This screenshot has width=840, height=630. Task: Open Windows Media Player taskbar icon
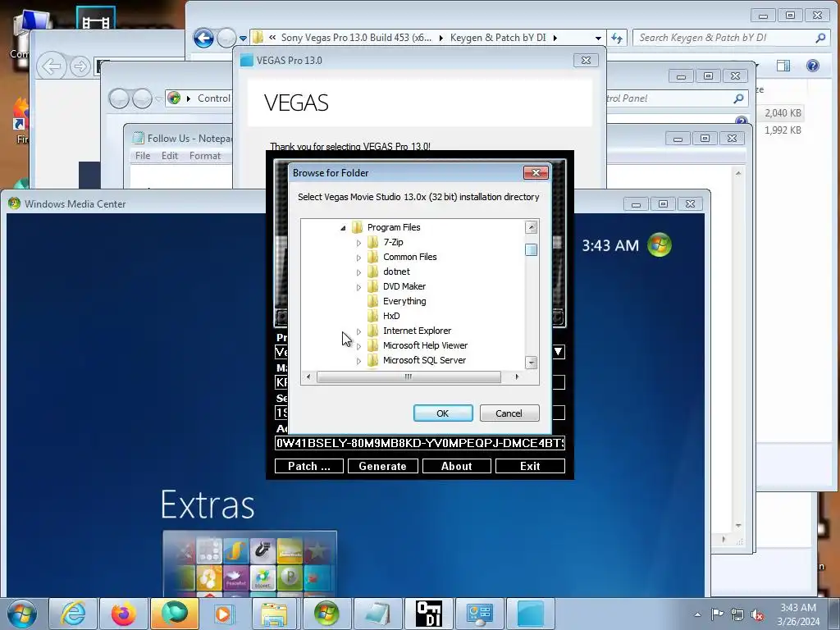point(225,614)
